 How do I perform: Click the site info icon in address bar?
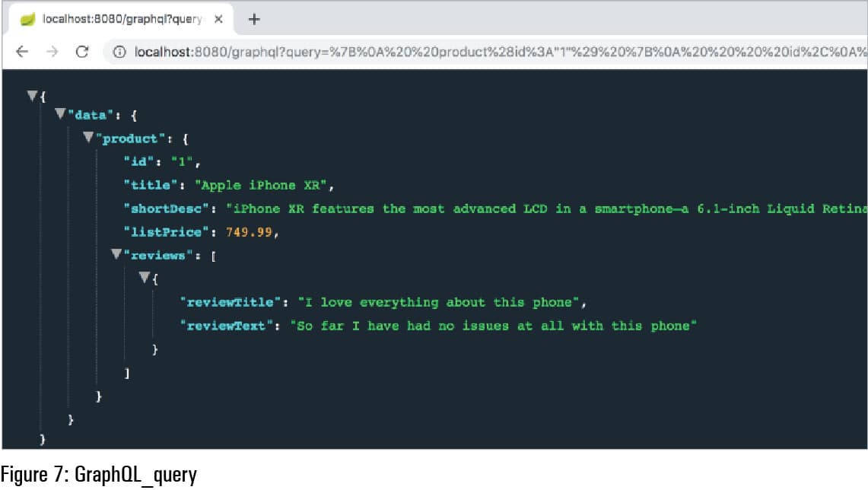tap(119, 52)
